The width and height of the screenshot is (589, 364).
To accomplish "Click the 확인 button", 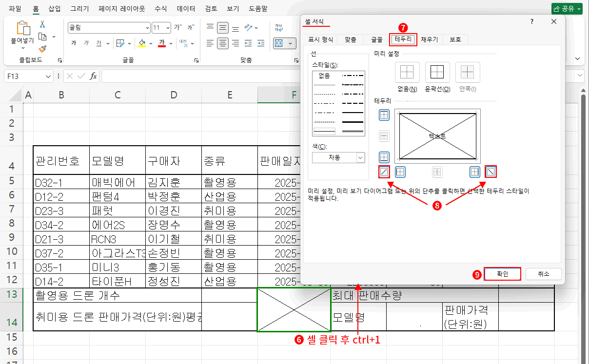I will coord(502,274).
